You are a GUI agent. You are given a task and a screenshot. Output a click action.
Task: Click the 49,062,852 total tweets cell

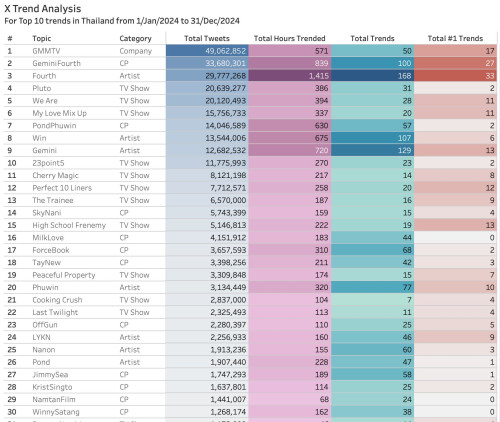click(x=207, y=51)
